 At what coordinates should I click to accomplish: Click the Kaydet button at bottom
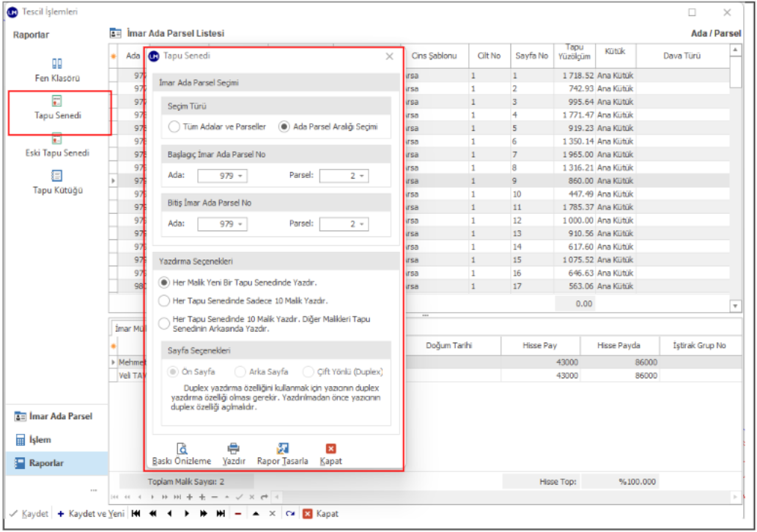(29, 514)
